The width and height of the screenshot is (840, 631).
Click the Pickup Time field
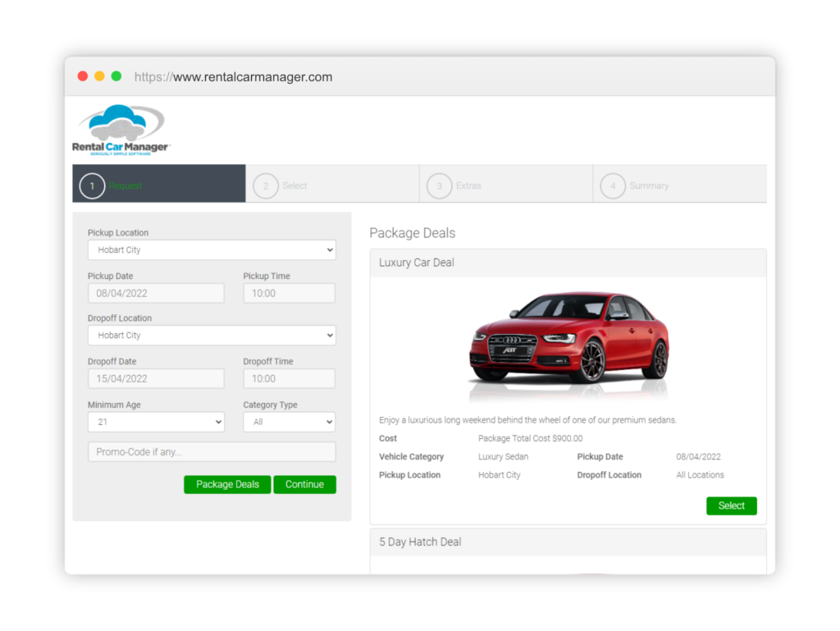[x=290, y=294]
